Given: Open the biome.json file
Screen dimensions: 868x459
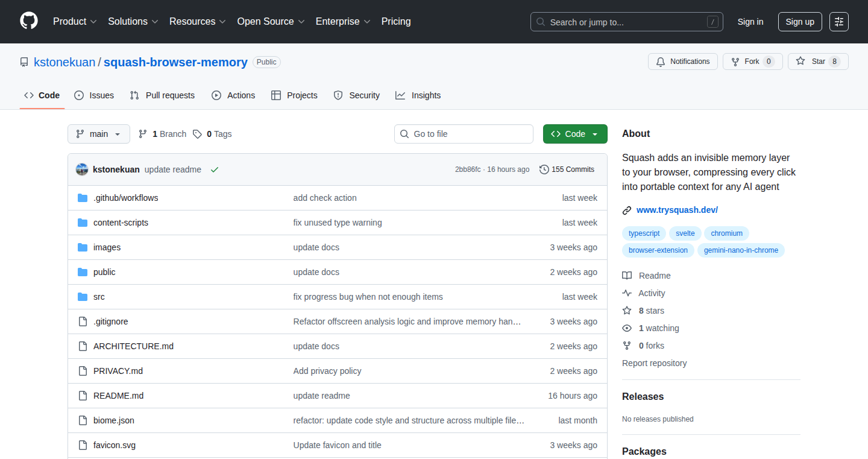Looking at the screenshot, I should click(x=114, y=420).
